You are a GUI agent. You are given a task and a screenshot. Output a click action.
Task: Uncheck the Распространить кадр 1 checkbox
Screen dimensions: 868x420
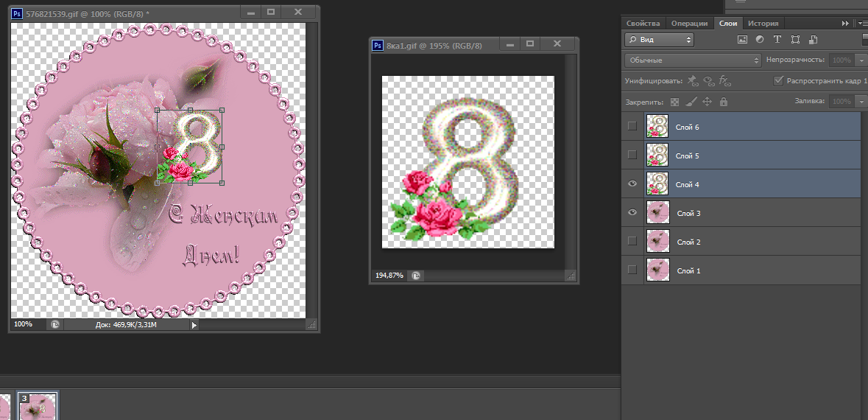(779, 80)
